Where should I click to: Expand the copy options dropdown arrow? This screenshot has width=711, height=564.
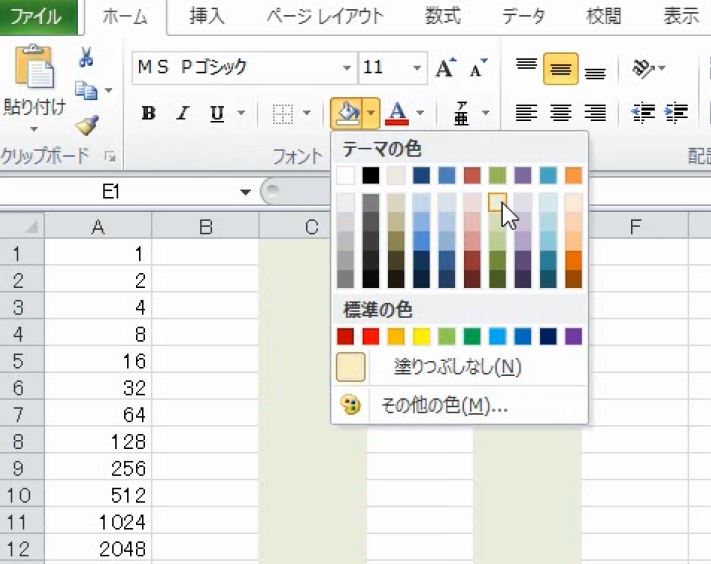[x=108, y=90]
